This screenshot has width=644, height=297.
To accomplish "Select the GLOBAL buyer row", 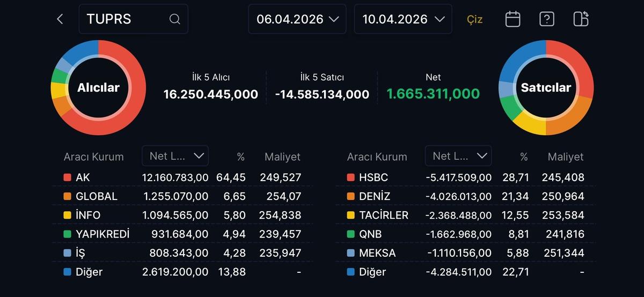I will click(x=182, y=196).
